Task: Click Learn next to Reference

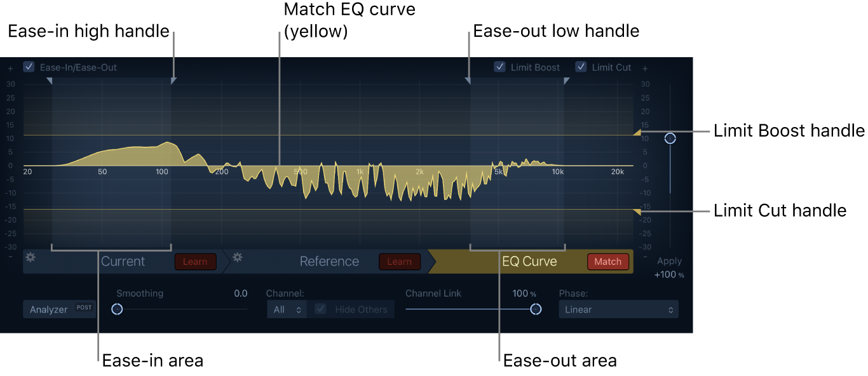Action: point(399,261)
